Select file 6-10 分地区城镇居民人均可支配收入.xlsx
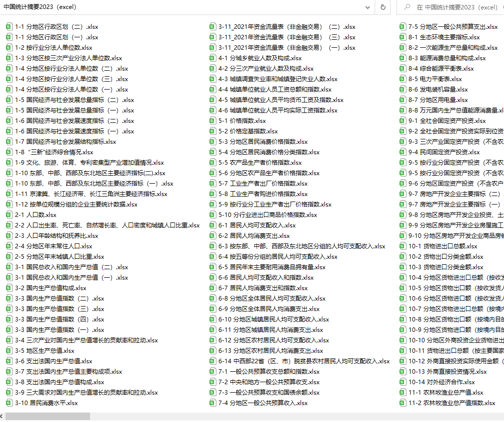The height and width of the screenshot is (422, 504). pos(269,319)
